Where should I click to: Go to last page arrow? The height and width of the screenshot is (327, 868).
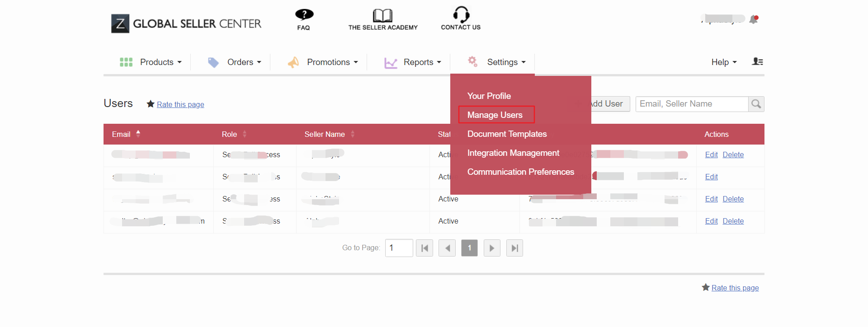(x=514, y=248)
